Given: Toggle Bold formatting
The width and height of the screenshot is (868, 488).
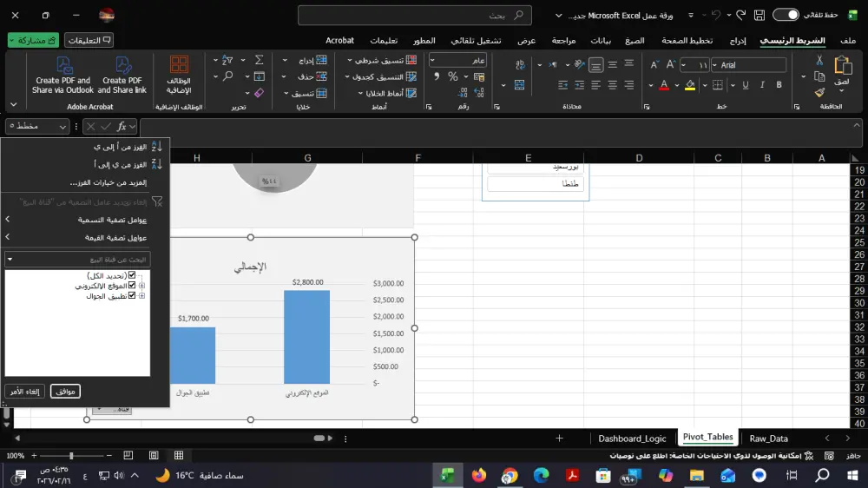Looking at the screenshot, I should [779, 85].
